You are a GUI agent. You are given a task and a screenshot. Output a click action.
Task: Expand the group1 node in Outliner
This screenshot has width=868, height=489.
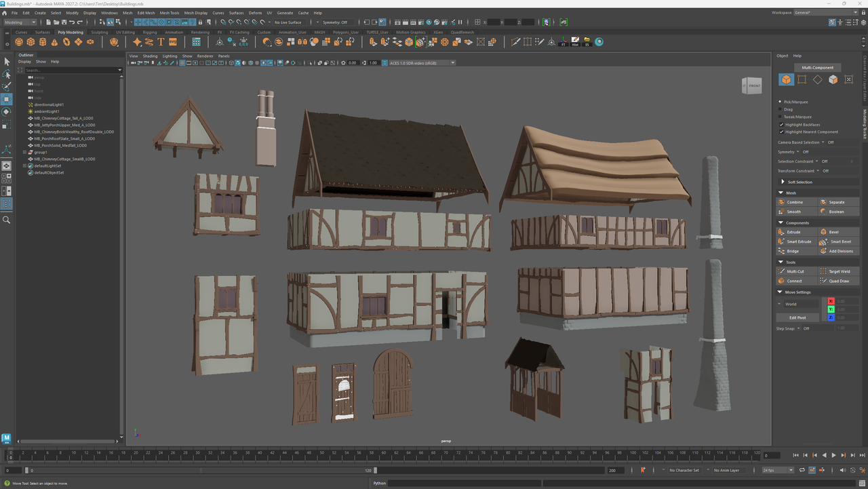coord(24,152)
